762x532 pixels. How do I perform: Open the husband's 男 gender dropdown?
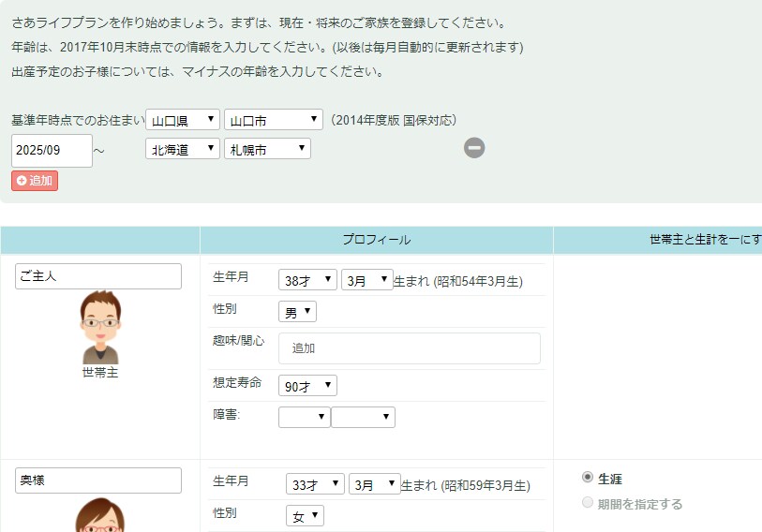(x=297, y=312)
